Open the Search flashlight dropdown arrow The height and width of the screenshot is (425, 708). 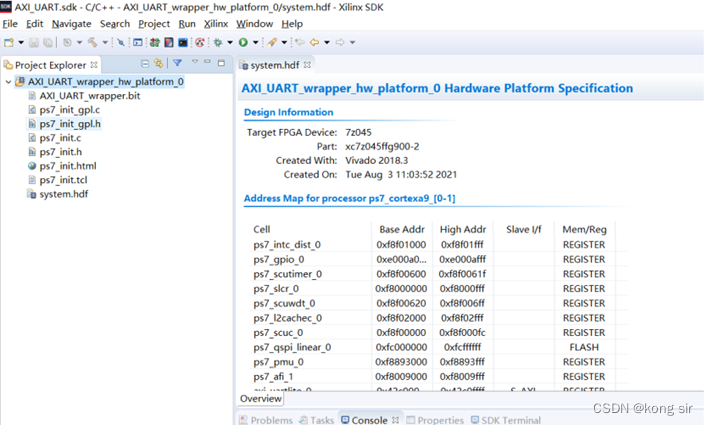pyautogui.click(x=284, y=42)
